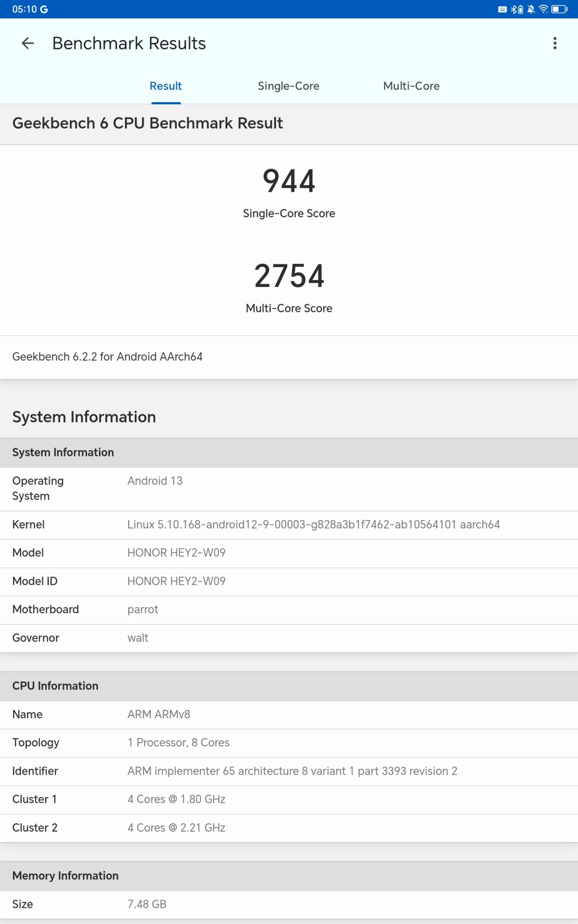Screen dimensions: 578x924
Task: Tap the back arrow icon
Action: pyautogui.click(x=28, y=43)
